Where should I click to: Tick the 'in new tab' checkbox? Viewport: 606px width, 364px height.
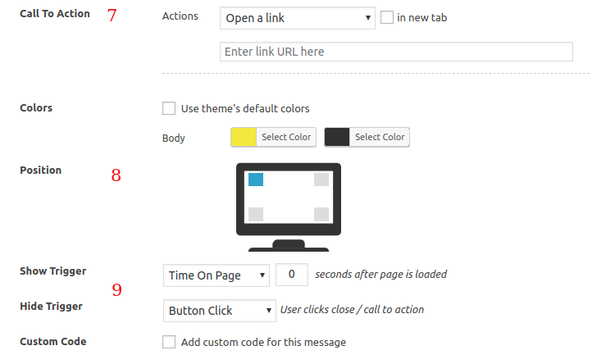tap(388, 17)
